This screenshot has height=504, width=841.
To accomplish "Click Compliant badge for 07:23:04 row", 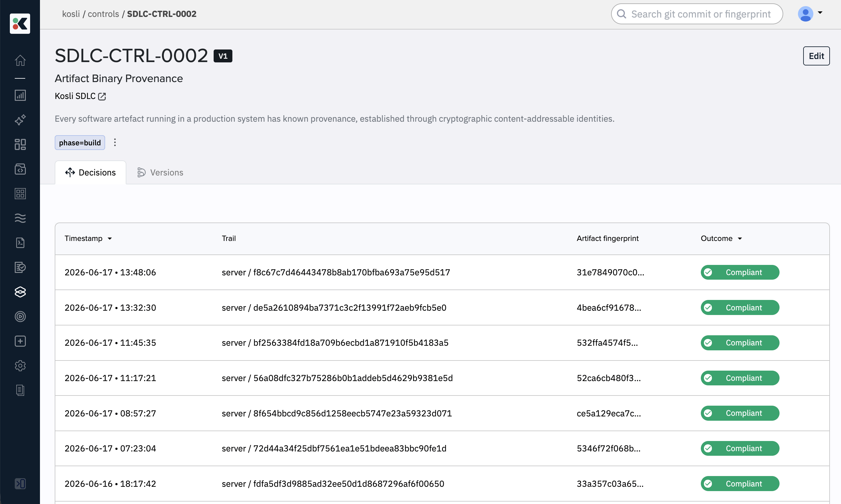I will pyautogui.click(x=740, y=448).
